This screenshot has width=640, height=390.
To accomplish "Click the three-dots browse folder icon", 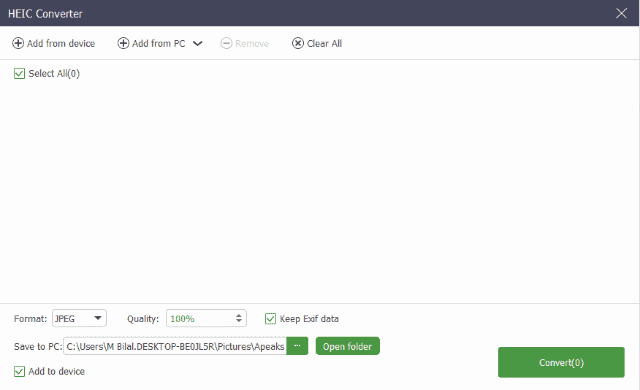I will pos(297,346).
